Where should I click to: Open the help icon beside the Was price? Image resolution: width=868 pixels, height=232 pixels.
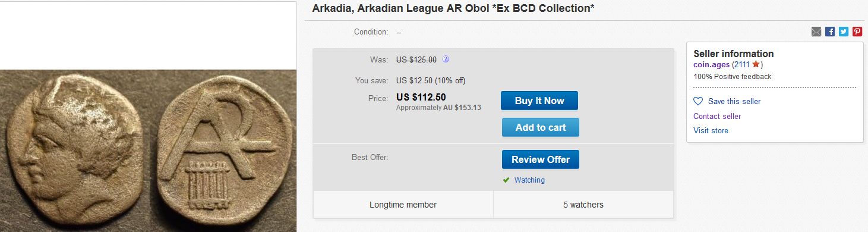tap(446, 59)
